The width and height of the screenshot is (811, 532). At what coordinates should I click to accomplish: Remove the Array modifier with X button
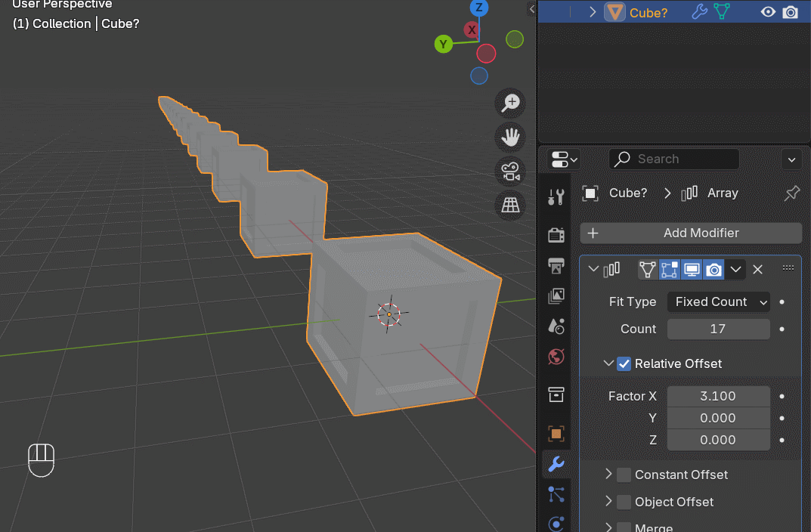tap(758, 269)
